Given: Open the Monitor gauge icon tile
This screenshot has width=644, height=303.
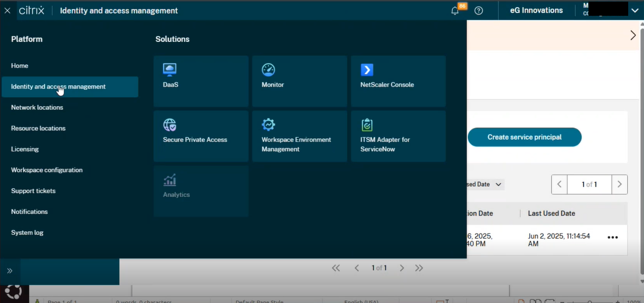Looking at the screenshot, I should (268, 70).
